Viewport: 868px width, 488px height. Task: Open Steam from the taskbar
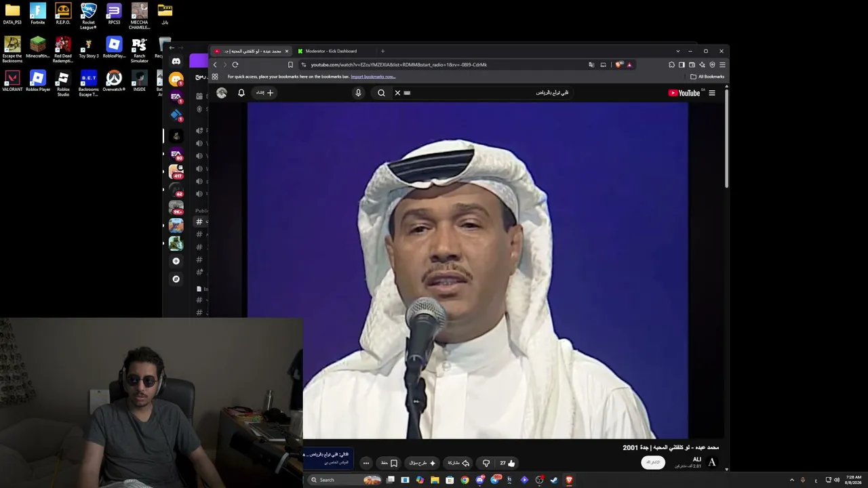(554, 480)
